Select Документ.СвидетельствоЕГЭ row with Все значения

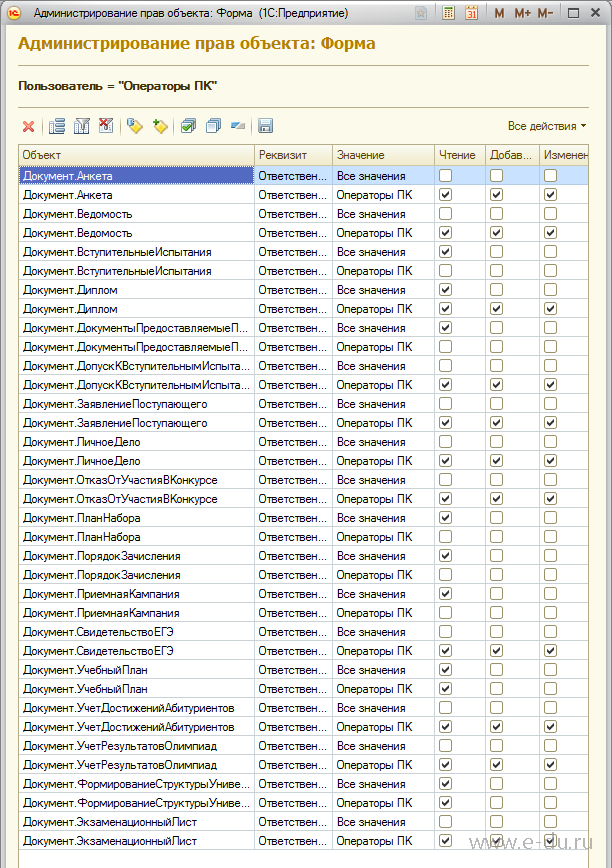tap(303, 632)
